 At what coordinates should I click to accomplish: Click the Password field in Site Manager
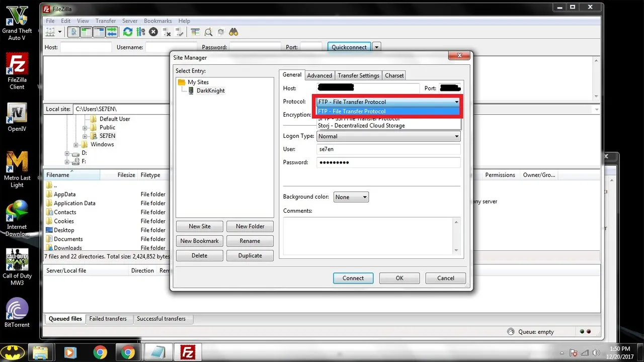[x=388, y=162]
